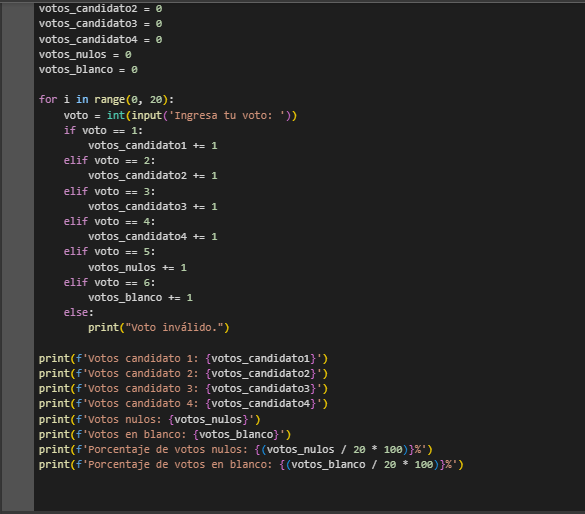
Task: Click the 'votos_nulos = 0' assignment line
Action: point(85,55)
